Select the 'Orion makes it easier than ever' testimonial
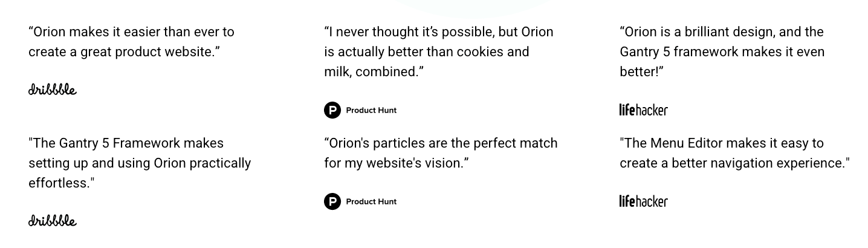Screen dimensions: 868x248 [x=131, y=41]
